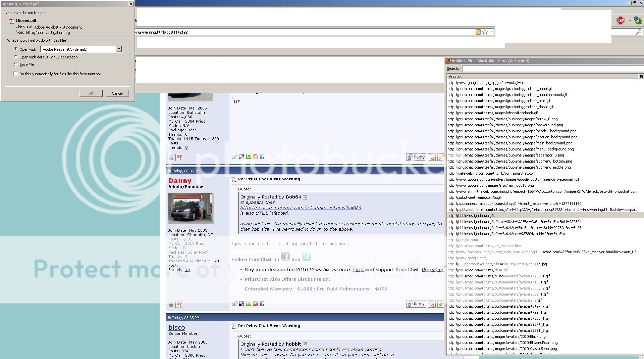Reply to the post above Danny's
This screenshot has width=644, height=359.
416,157
